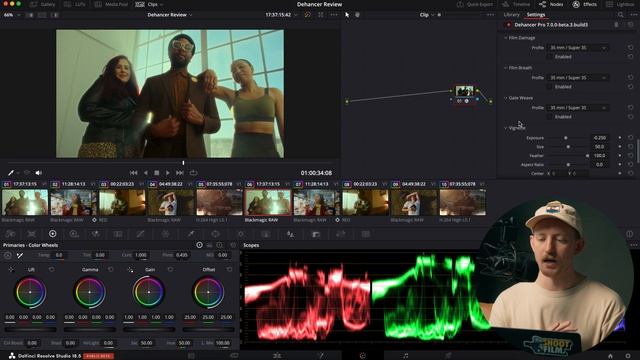
Task: Open the LUTs panel
Action: [75, 4]
